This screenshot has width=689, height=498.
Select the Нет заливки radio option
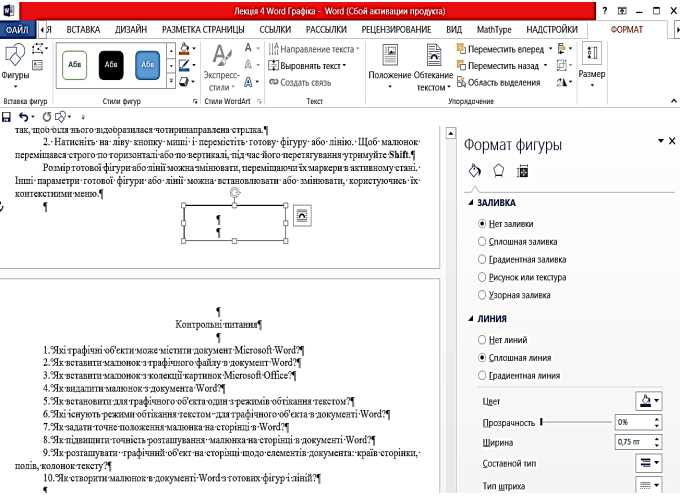tap(482, 224)
